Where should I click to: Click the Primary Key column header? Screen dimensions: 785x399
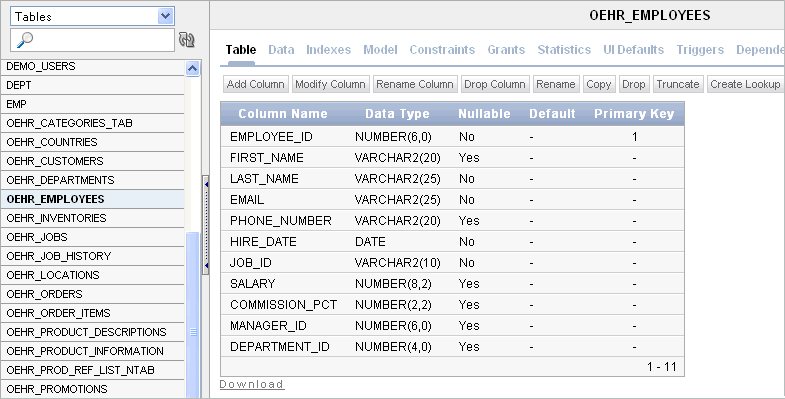tap(634, 114)
